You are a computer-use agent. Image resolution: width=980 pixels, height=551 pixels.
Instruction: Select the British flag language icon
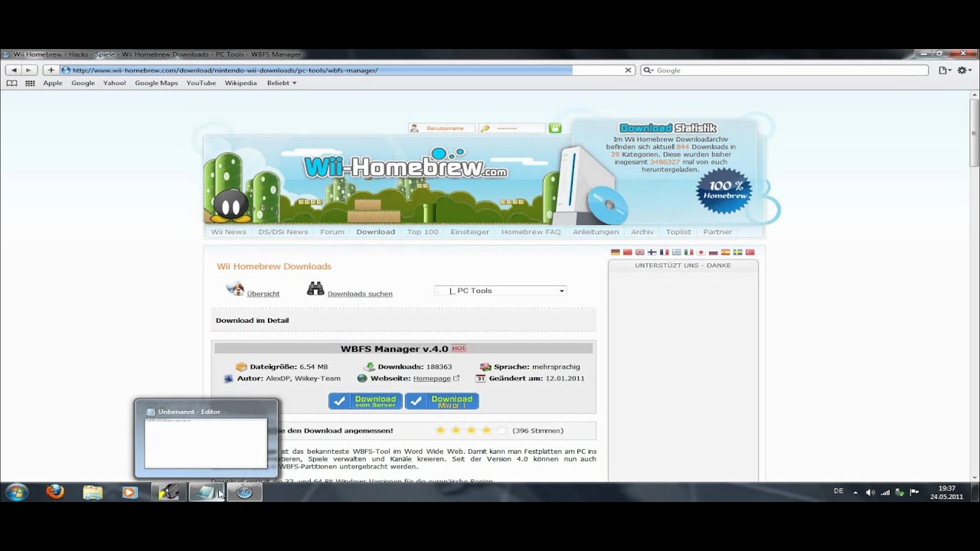coord(640,252)
